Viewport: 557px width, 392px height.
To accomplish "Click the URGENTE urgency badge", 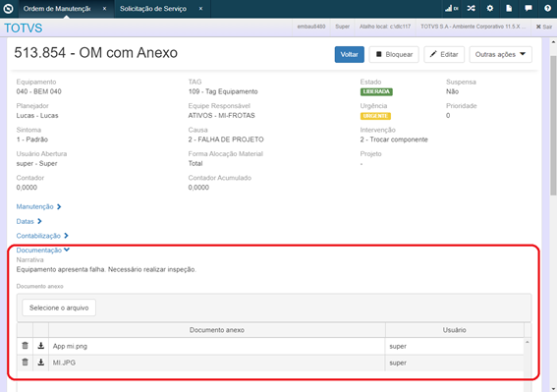I will 375,116.
